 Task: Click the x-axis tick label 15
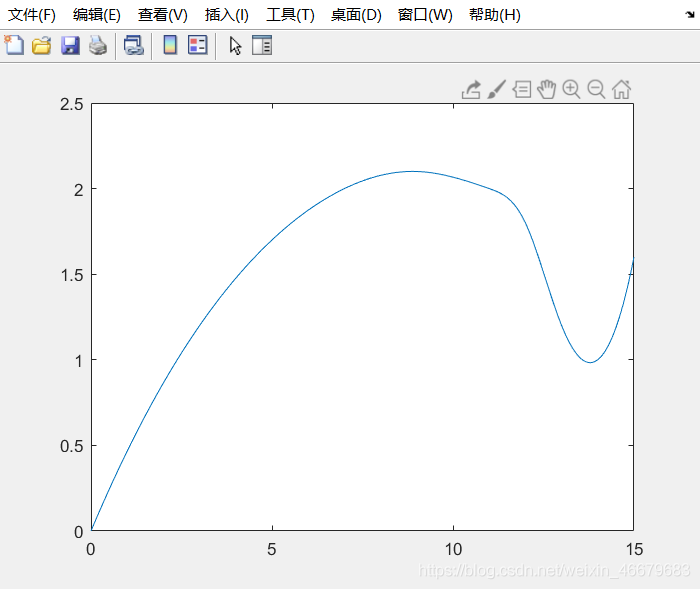pyautogui.click(x=634, y=549)
